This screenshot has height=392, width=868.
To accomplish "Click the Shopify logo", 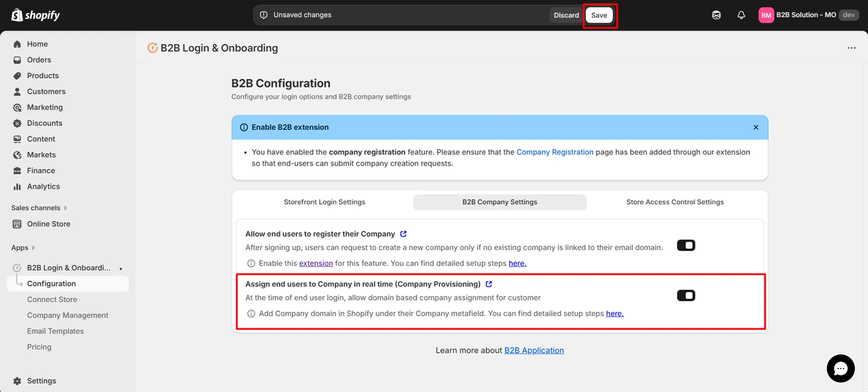I will coord(35,15).
